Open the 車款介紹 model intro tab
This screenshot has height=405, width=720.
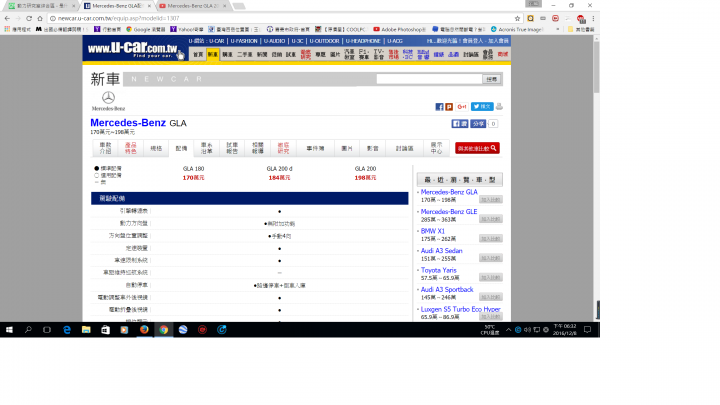pos(105,148)
